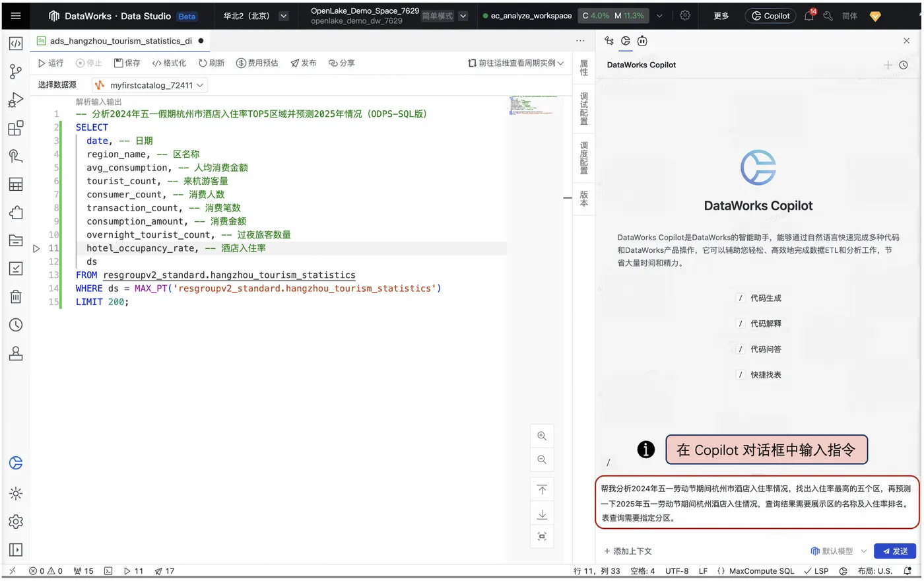The width and height of the screenshot is (924, 581).
Task: Open the recycle bin icon in sidebar
Action: (x=16, y=296)
